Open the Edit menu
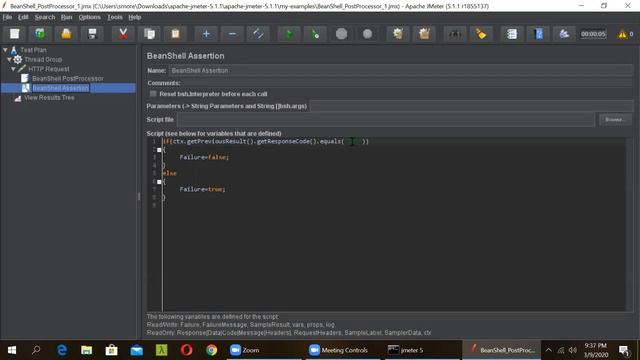This screenshot has width=640, height=360. 23,17
